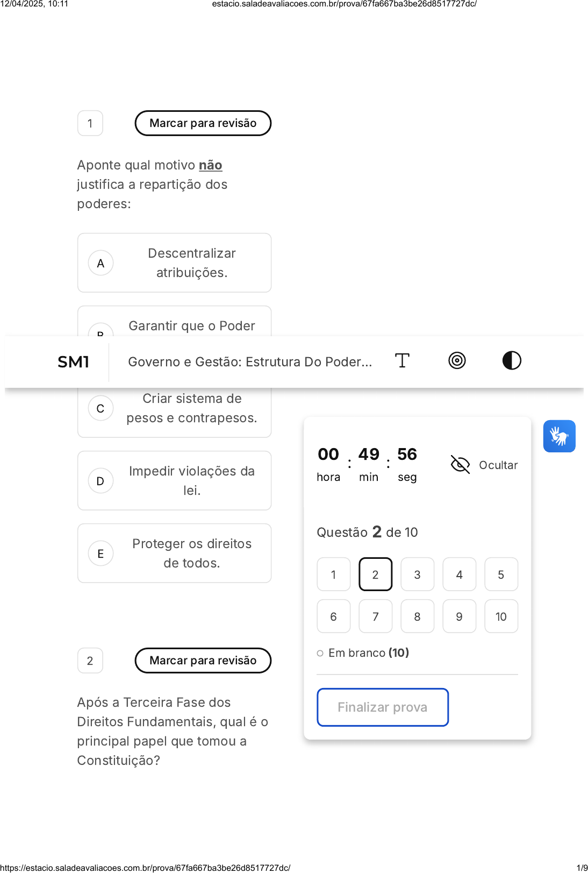Select option C Criar sistema de pesos
The image size is (588, 873).
click(x=174, y=409)
